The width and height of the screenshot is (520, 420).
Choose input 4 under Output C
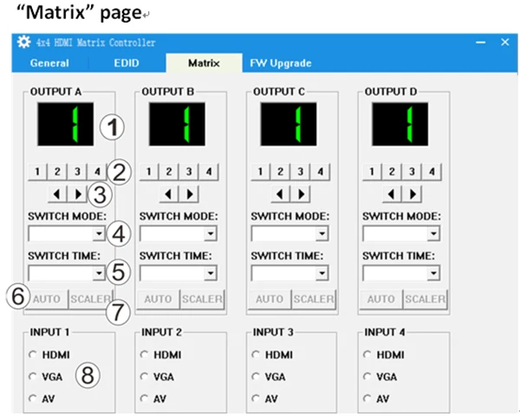tap(320, 171)
